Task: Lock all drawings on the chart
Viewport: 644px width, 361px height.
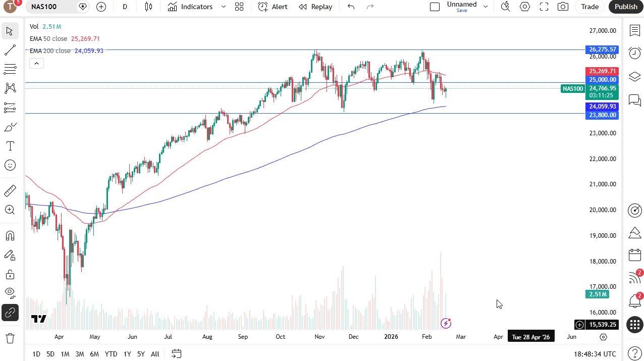Action: click(10, 275)
